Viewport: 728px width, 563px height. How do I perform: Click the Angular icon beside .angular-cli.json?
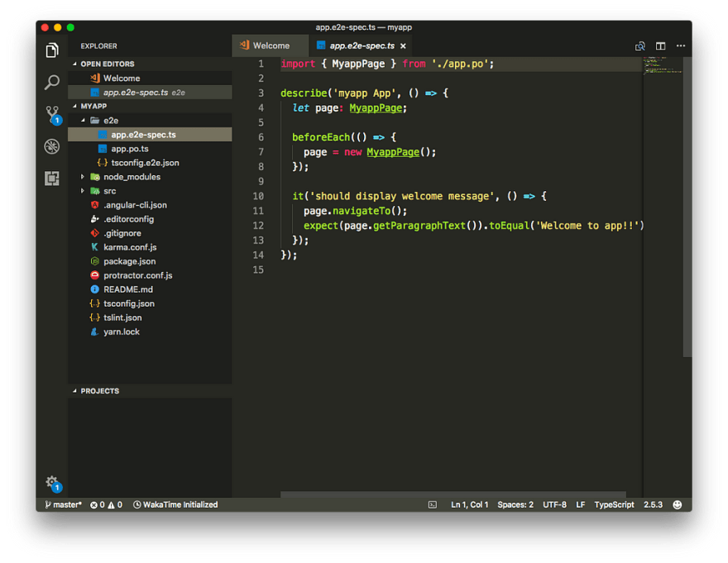[94, 205]
